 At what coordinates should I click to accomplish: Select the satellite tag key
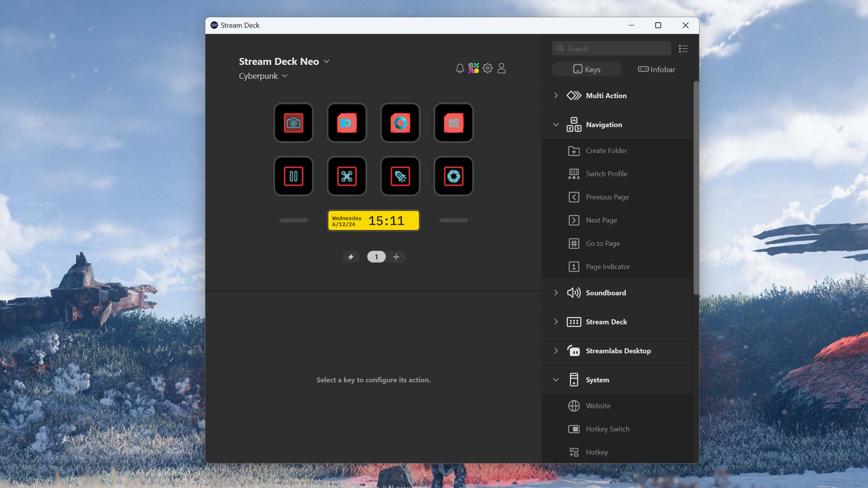tap(400, 176)
